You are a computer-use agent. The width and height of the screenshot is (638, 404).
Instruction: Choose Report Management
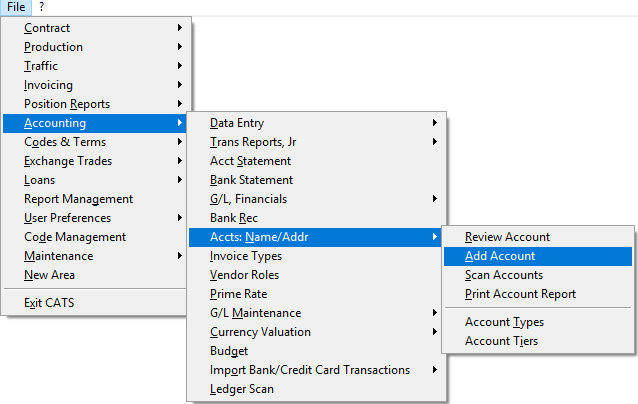[95, 199]
